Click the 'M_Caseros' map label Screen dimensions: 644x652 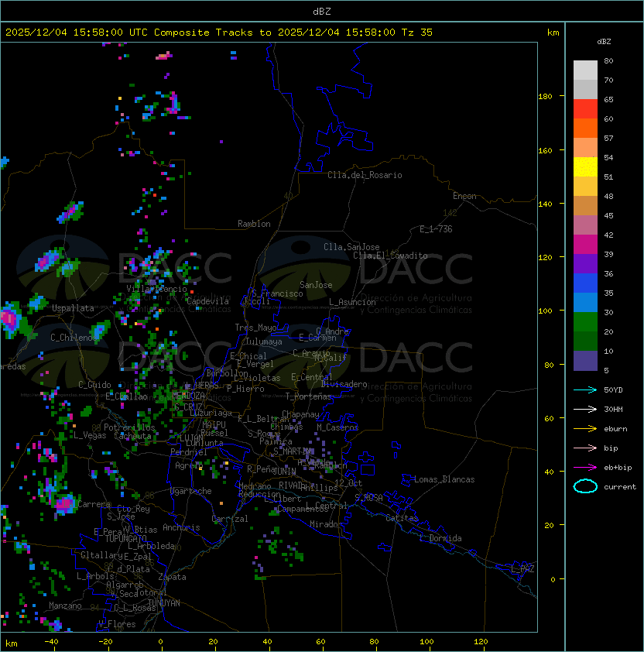coord(337,427)
